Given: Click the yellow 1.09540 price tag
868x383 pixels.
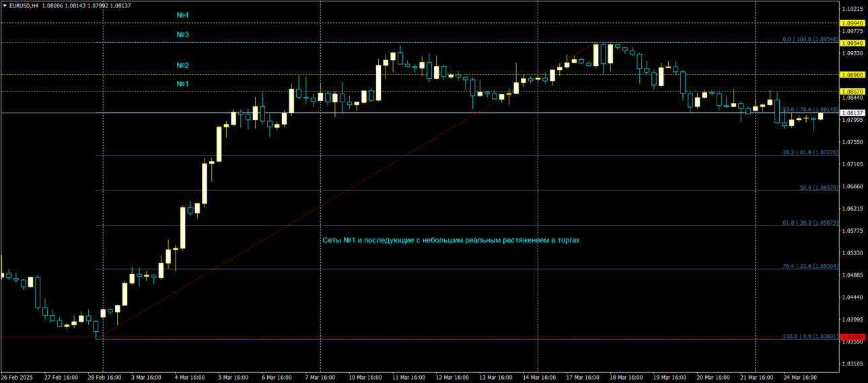Looking at the screenshot, I should [x=853, y=43].
